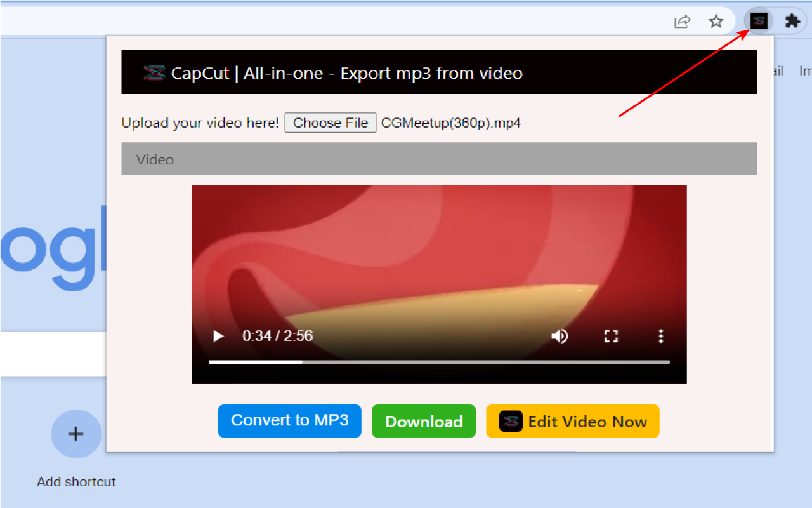Bookmark the page using the star icon
812x508 pixels.
[716, 21]
